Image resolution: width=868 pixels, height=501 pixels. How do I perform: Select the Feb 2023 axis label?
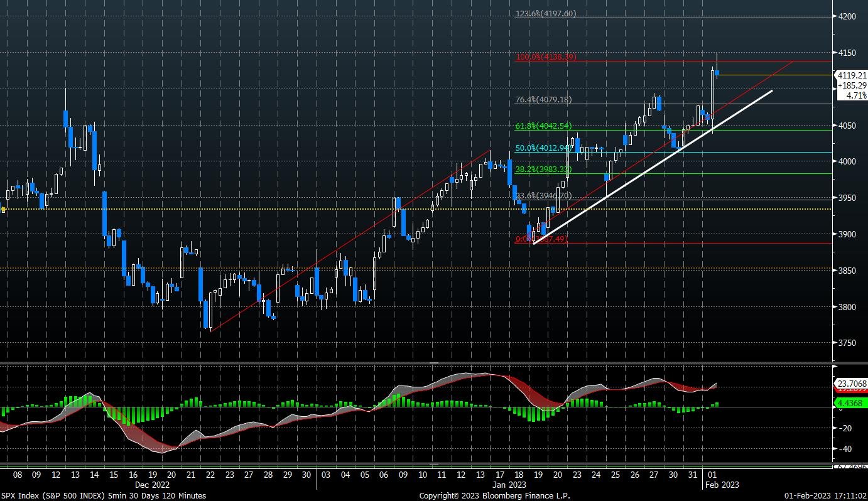(x=721, y=485)
